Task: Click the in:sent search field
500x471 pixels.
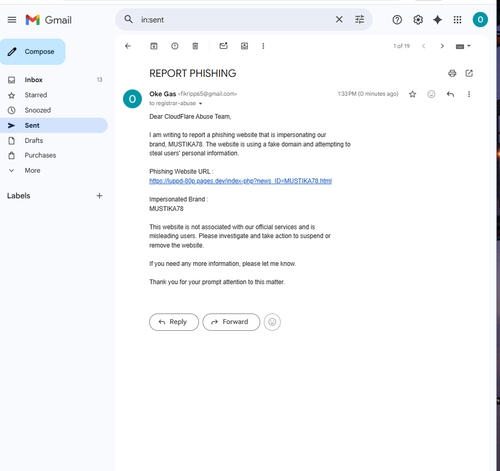Action: point(233,20)
